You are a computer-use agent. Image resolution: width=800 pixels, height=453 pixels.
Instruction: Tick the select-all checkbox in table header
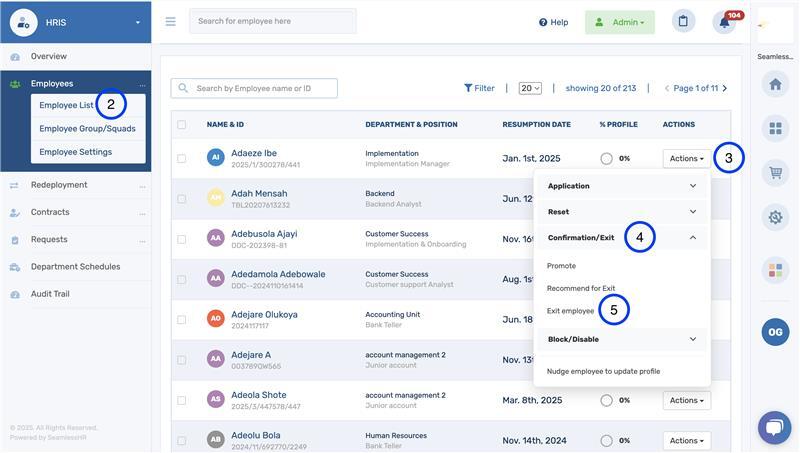181,125
